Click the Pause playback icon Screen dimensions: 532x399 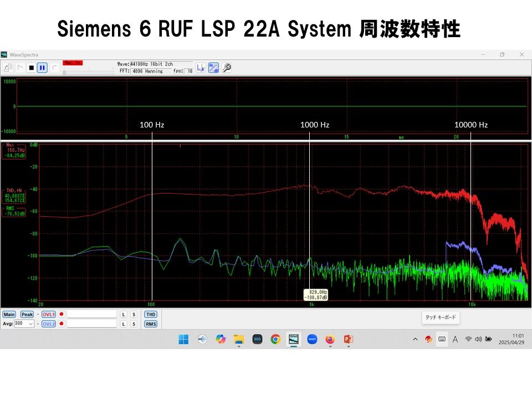pos(41,68)
